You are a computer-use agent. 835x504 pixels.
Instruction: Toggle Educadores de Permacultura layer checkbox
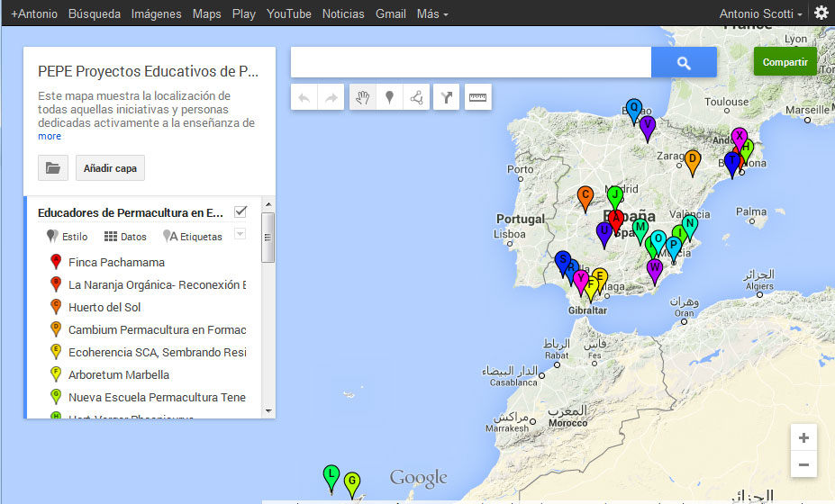click(241, 211)
